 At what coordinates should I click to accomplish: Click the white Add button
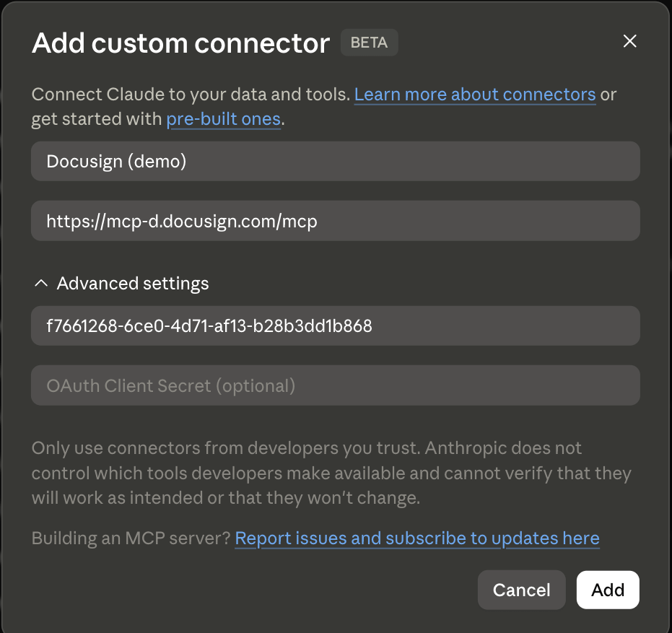pos(608,590)
